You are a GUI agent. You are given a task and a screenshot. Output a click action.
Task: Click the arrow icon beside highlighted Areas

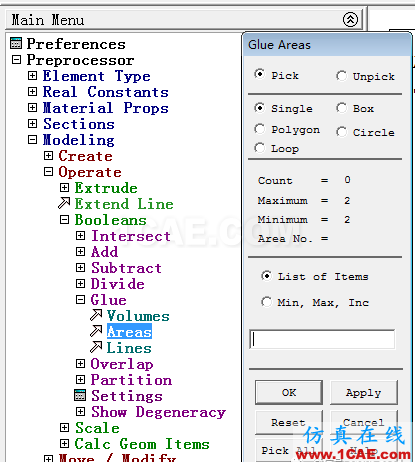pyautogui.click(x=96, y=331)
